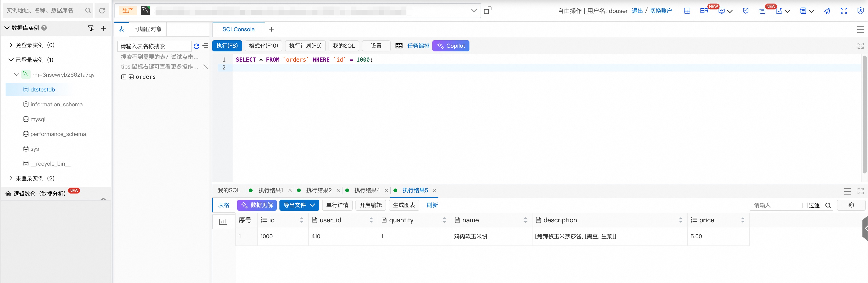Viewport: 868px width, 283px height.
Task: Dismiss the tips message
Action: 206,67
